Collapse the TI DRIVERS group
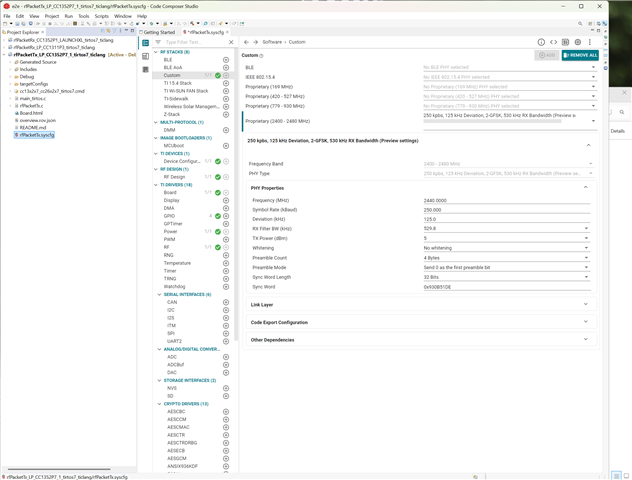Viewport: 632px width, 480px height. click(x=156, y=185)
